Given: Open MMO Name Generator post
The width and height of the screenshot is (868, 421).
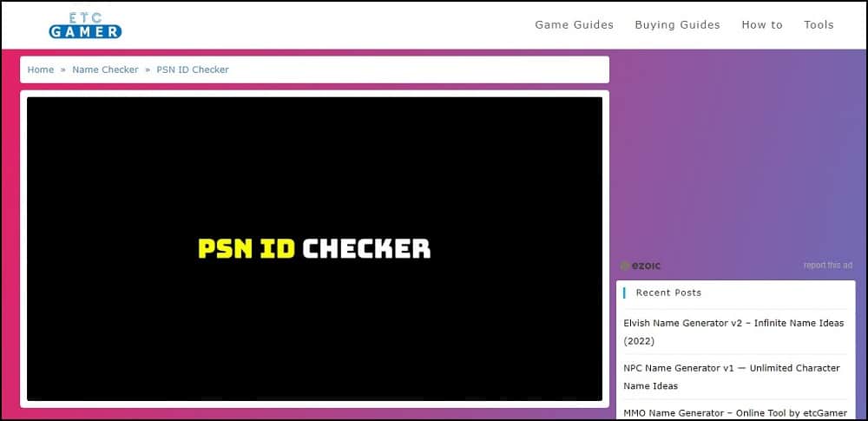Looking at the screenshot, I should [735, 412].
